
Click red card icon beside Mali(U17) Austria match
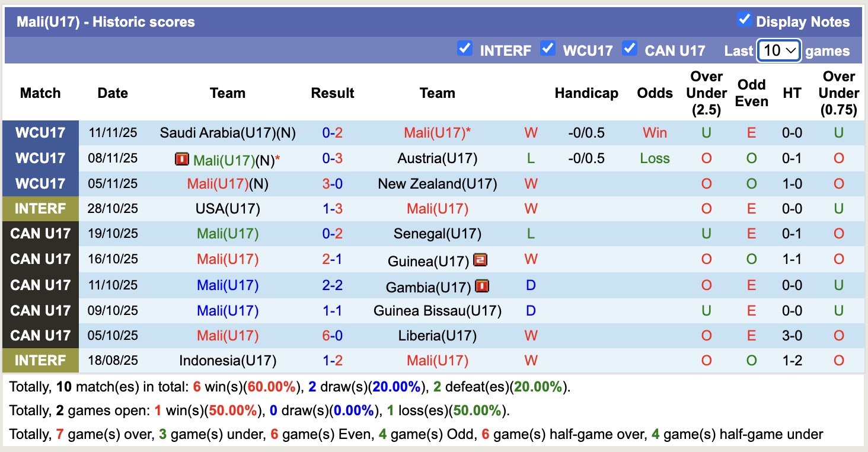click(x=181, y=159)
